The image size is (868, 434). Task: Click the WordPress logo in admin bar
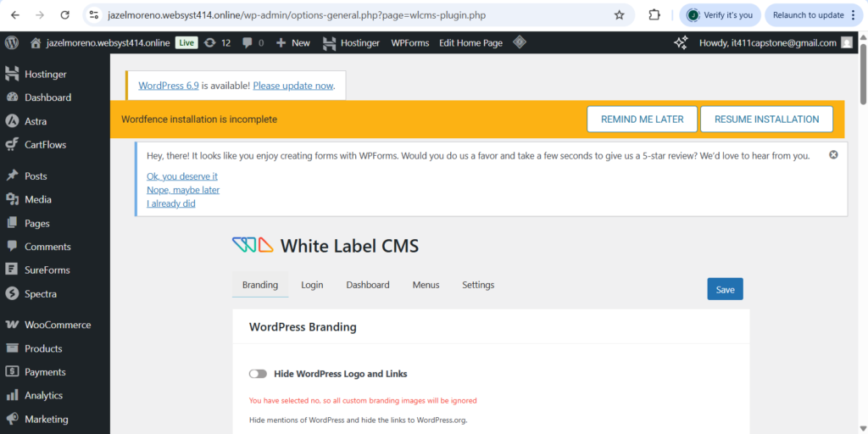pyautogui.click(x=11, y=42)
